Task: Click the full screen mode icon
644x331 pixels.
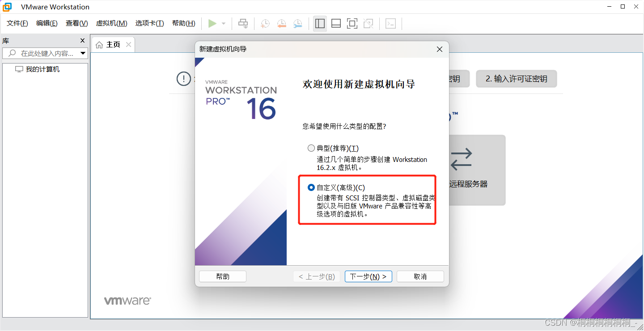Action: click(x=352, y=23)
